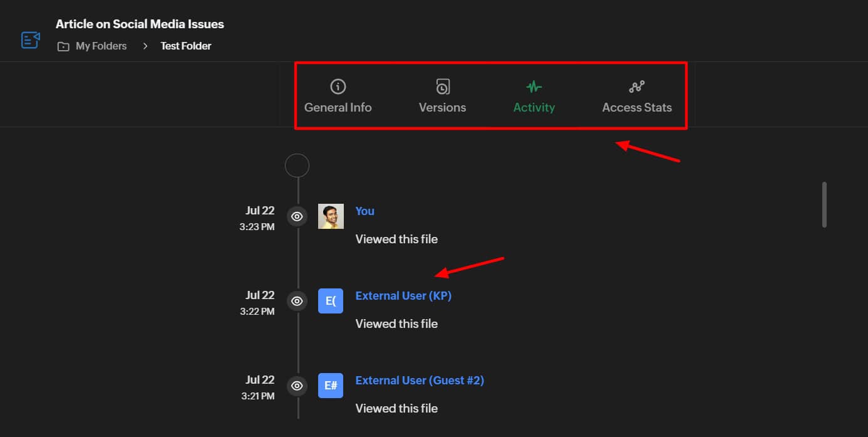Click the eye icon for the 3:21 PM entry

(297, 386)
